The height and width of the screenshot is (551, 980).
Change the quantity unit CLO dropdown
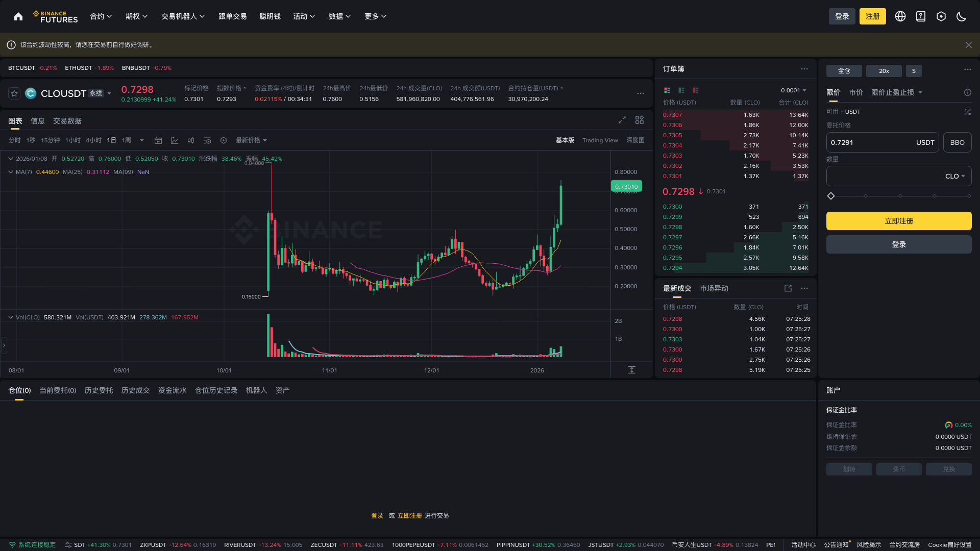955,176
